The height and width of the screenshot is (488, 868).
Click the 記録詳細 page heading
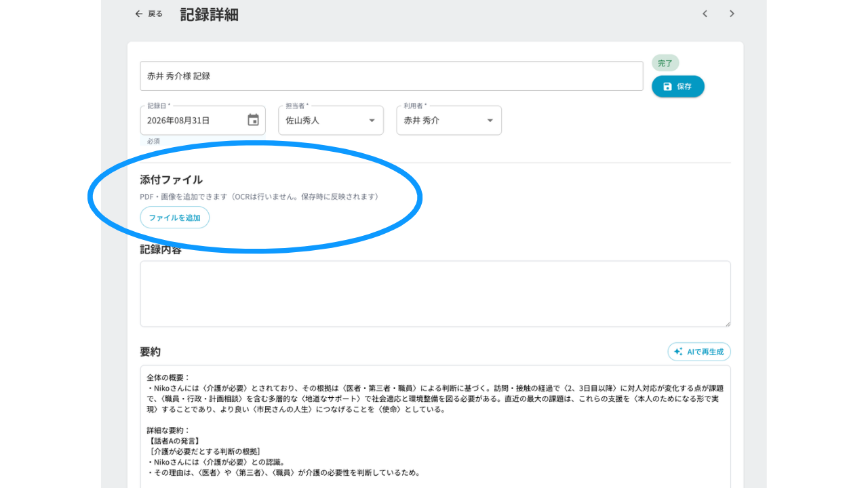(x=209, y=14)
